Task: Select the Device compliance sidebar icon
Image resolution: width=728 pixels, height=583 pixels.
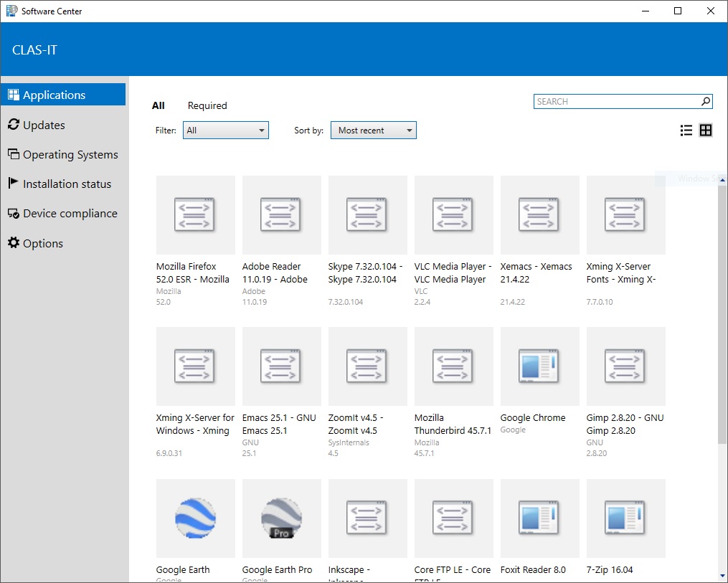Action: point(13,213)
